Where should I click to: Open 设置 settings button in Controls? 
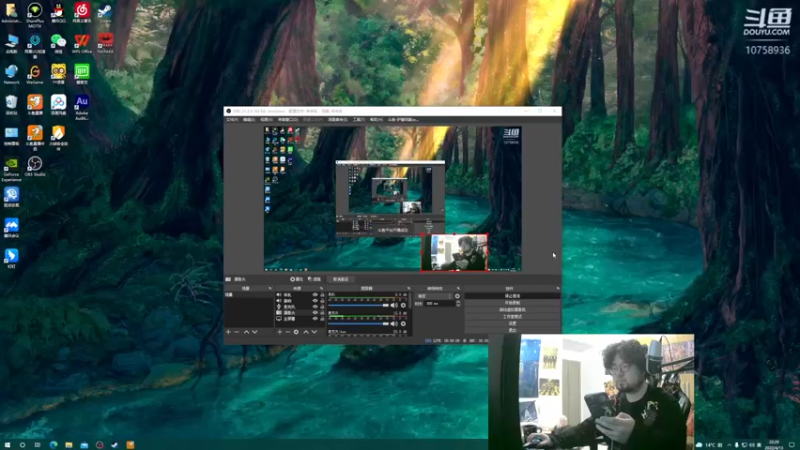[x=512, y=323]
